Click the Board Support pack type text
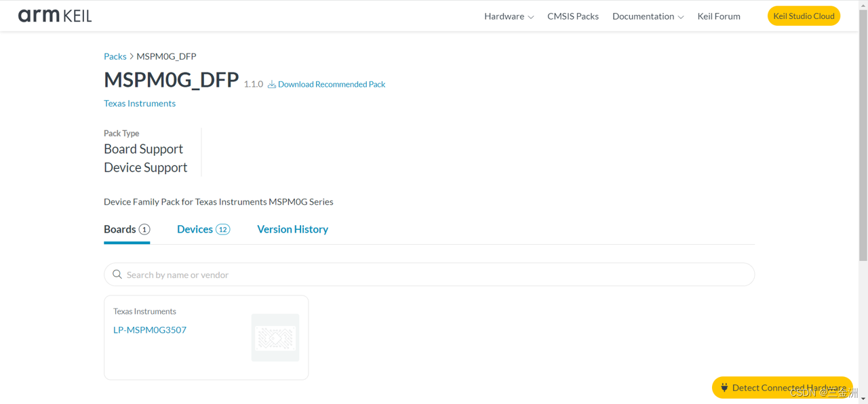Viewport: 868px width, 404px height. [143, 149]
